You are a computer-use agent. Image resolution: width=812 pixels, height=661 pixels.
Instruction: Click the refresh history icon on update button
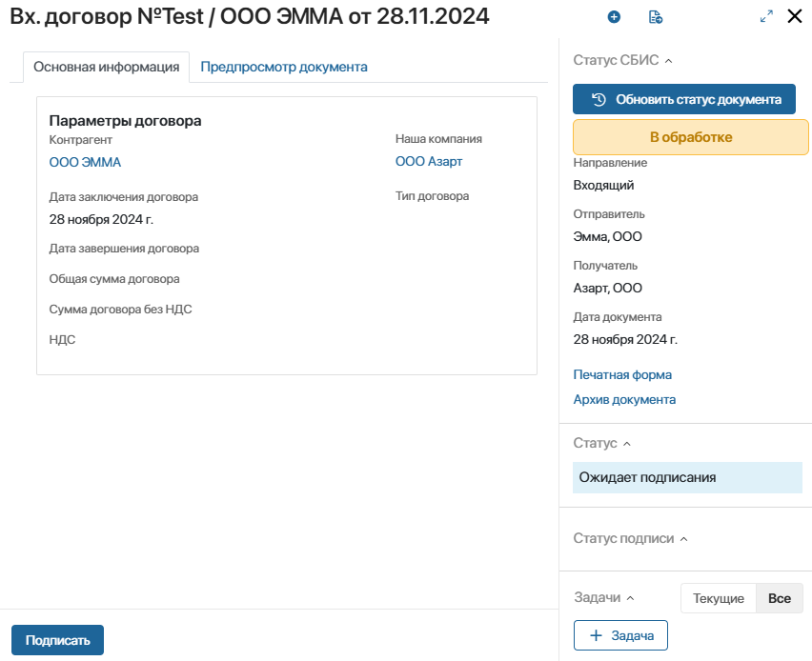coord(599,99)
